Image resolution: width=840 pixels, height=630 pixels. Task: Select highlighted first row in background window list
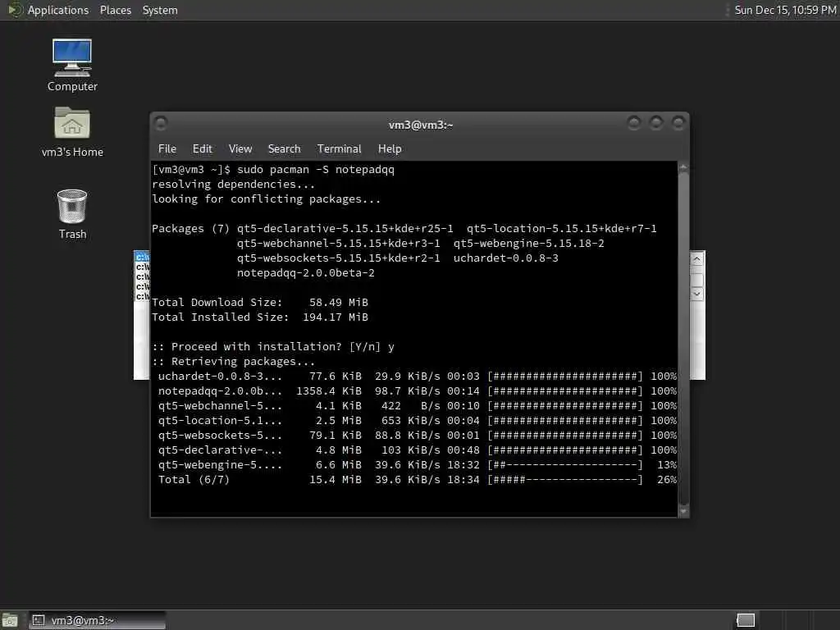pos(143,257)
